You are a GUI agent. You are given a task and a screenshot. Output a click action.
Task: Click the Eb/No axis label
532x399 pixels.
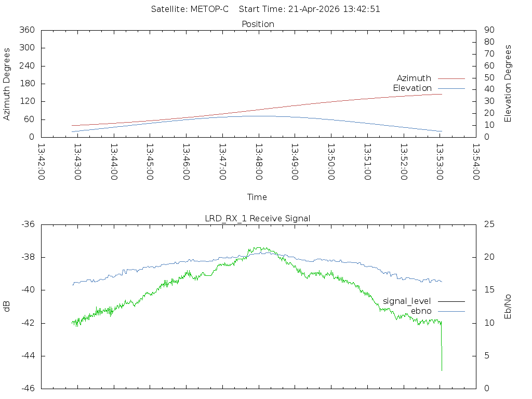click(x=508, y=307)
